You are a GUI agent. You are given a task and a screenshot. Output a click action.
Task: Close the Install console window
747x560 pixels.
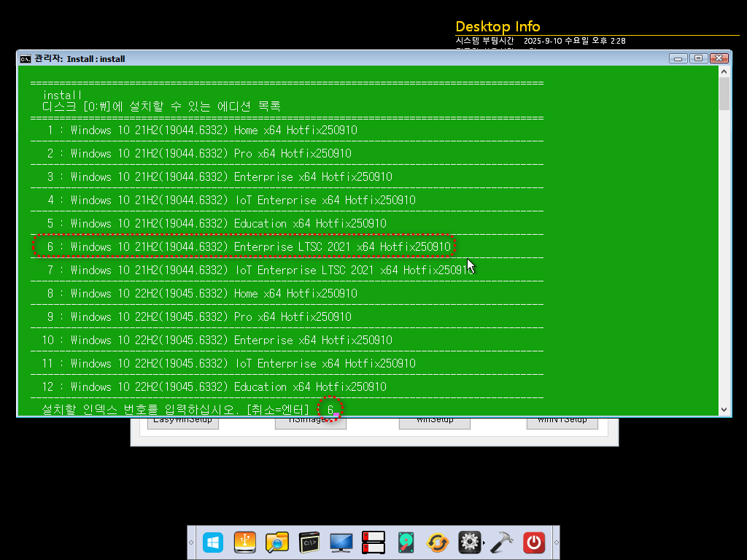coord(719,58)
